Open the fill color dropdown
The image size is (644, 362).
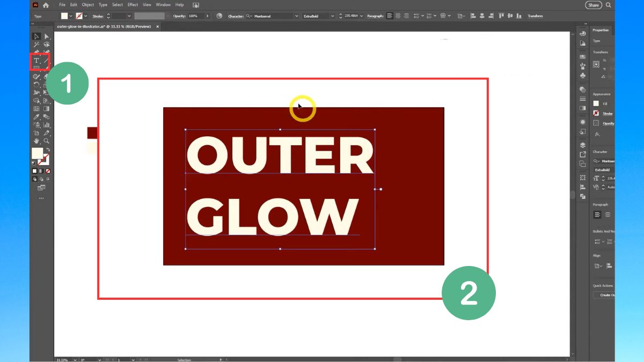click(71, 16)
